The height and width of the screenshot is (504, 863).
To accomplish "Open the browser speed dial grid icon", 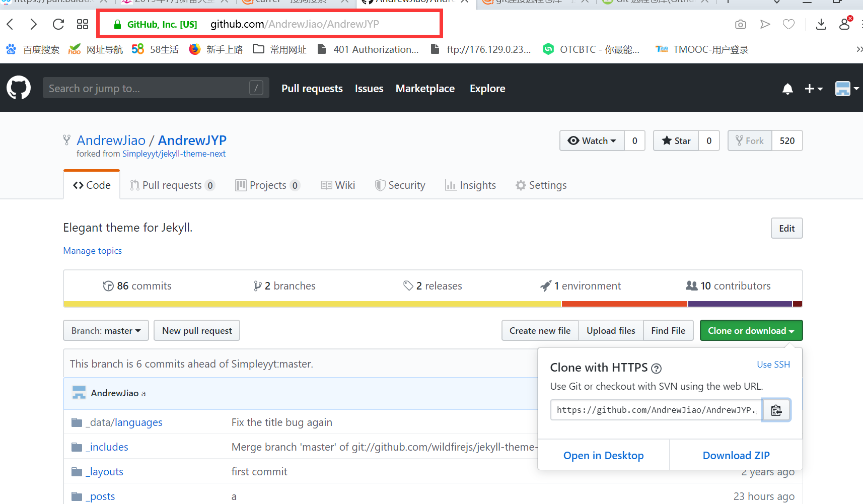I will pos(83,24).
